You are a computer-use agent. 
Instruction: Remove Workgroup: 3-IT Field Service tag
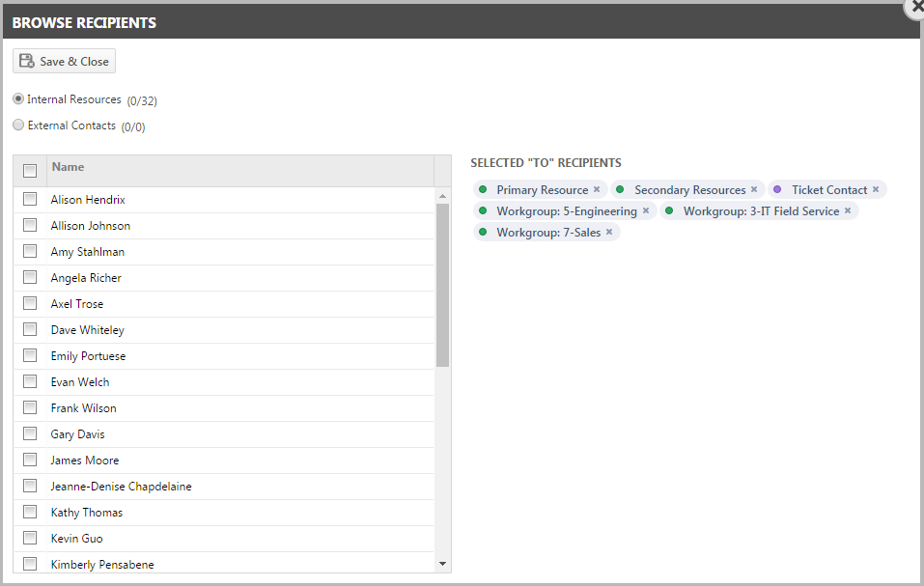coord(848,210)
